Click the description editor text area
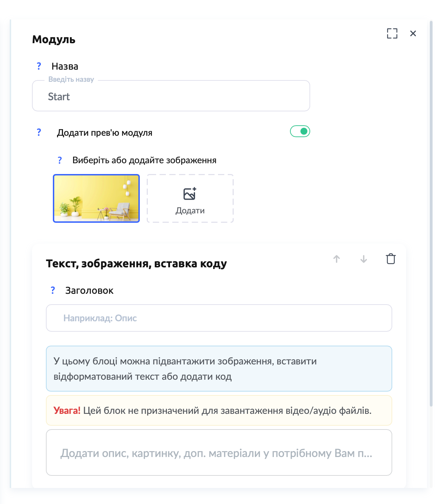The width and height of the screenshot is (443, 504). click(x=219, y=452)
